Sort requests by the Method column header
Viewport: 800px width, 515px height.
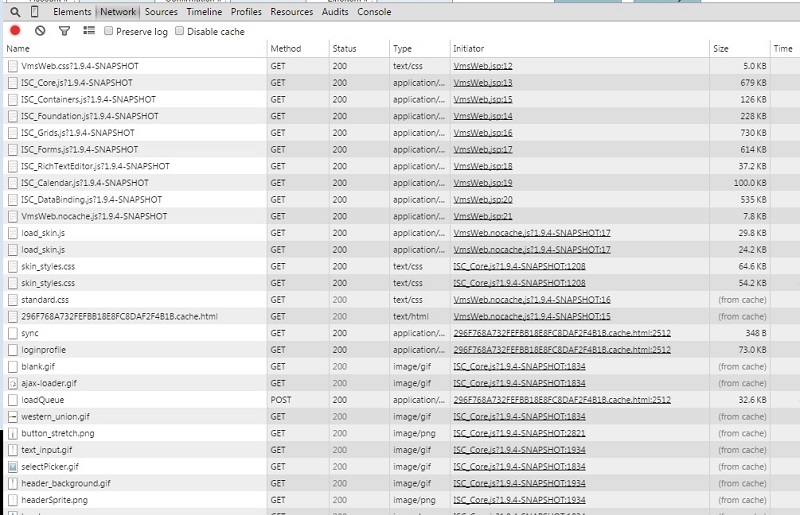point(285,48)
